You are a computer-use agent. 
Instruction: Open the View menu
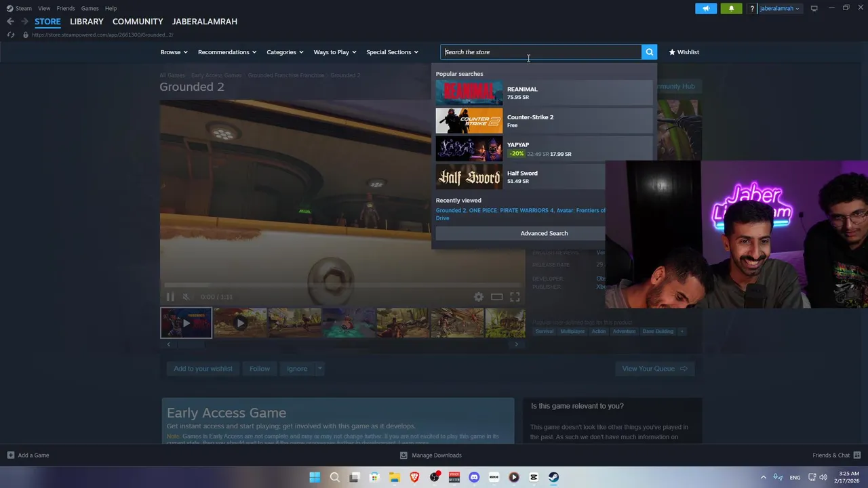coord(44,8)
